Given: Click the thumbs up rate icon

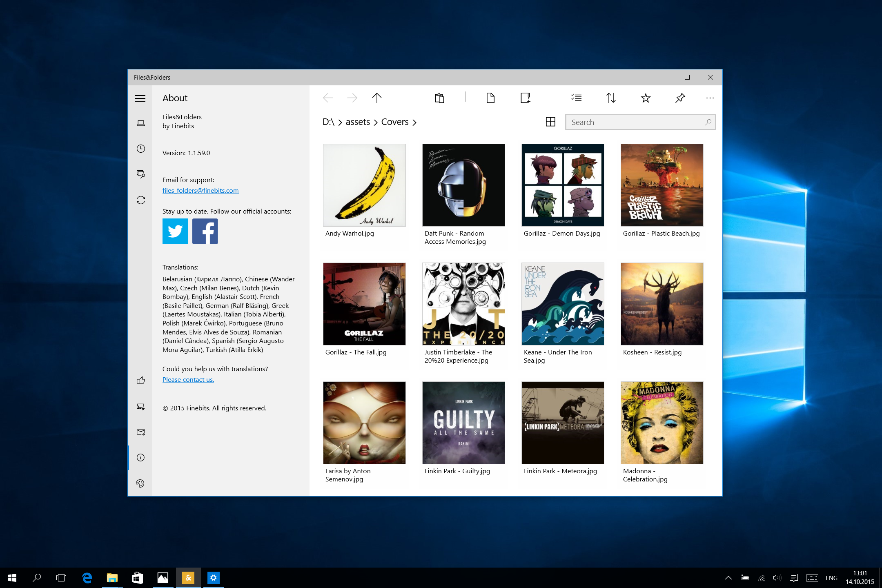Looking at the screenshot, I should [x=140, y=381].
